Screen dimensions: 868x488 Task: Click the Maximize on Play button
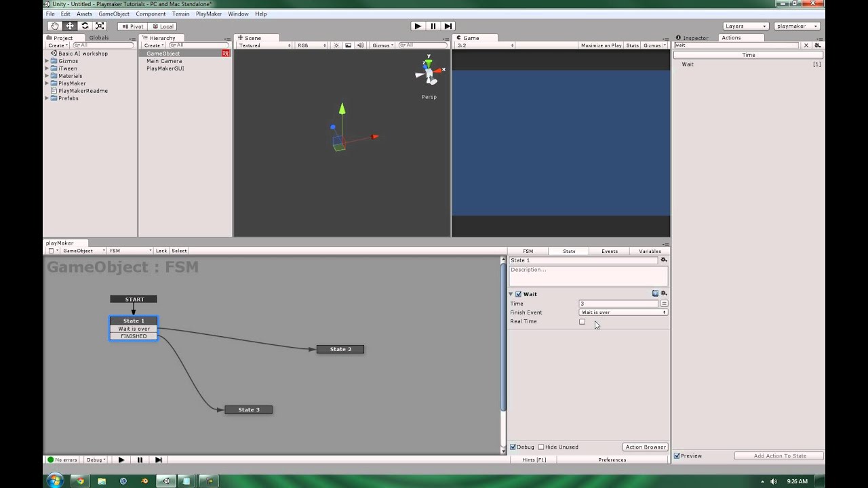pos(601,45)
